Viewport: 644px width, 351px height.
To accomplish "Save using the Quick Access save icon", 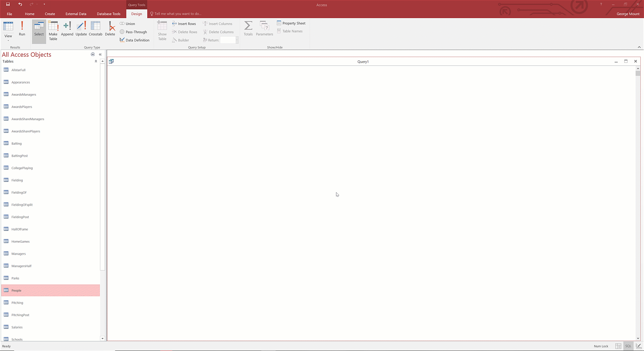I will click(8, 4).
